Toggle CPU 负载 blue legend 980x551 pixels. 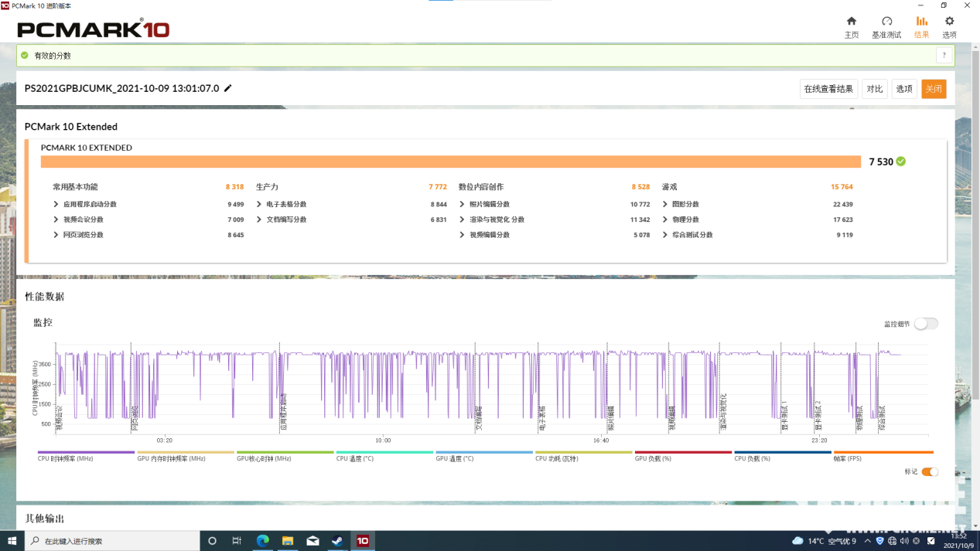click(783, 456)
